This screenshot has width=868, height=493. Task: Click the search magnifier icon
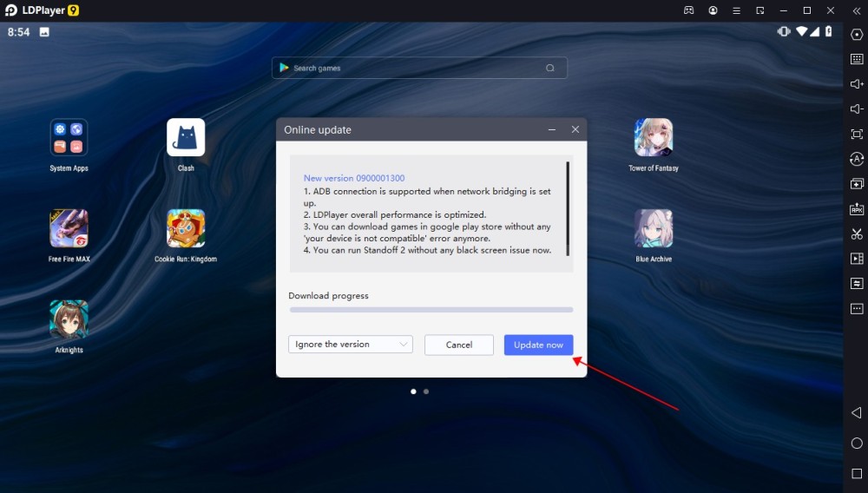point(549,68)
